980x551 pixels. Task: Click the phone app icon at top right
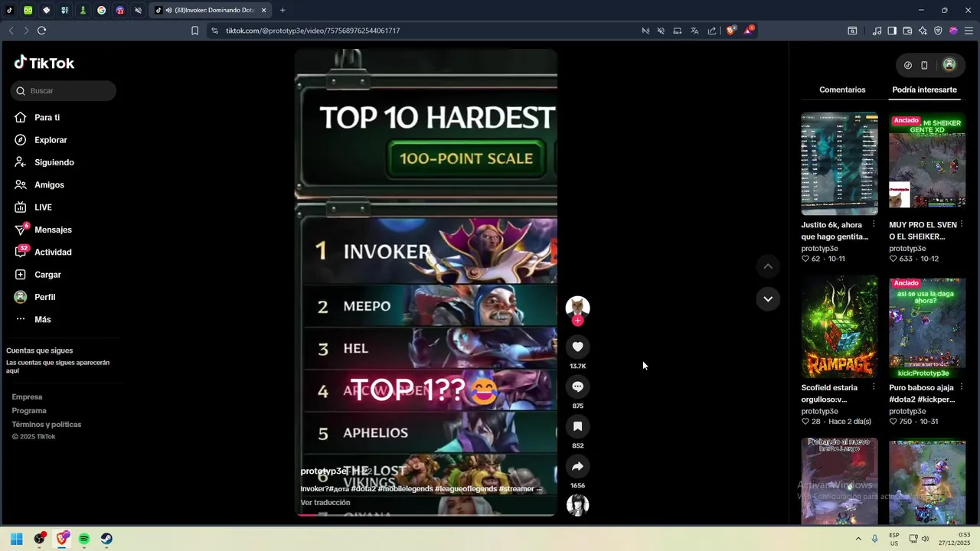click(x=924, y=65)
